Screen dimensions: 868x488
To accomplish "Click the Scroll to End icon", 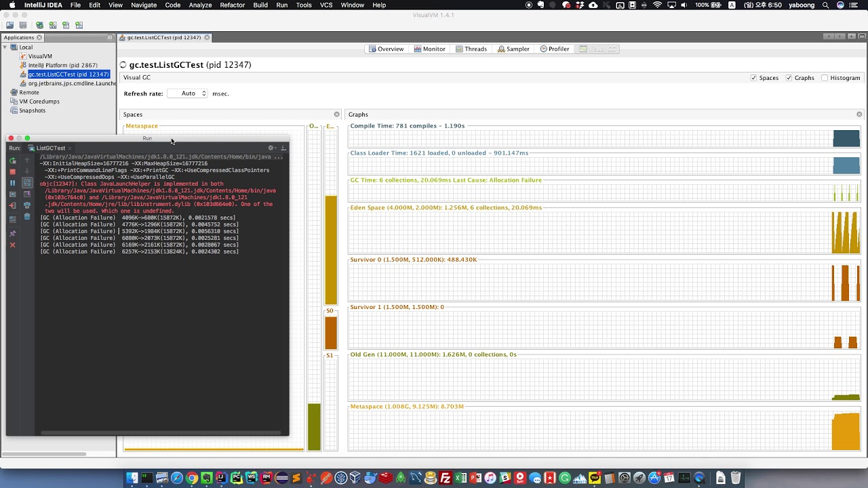I will 27,195.
